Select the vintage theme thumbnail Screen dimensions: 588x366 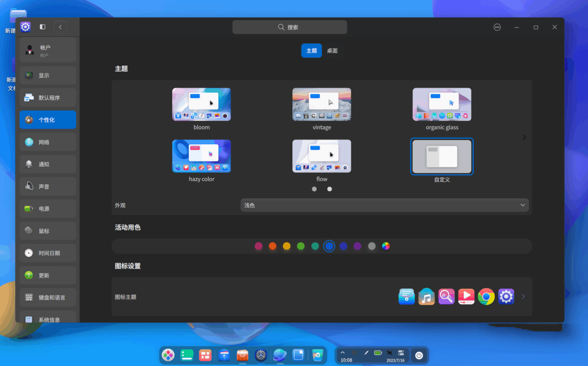point(322,104)
